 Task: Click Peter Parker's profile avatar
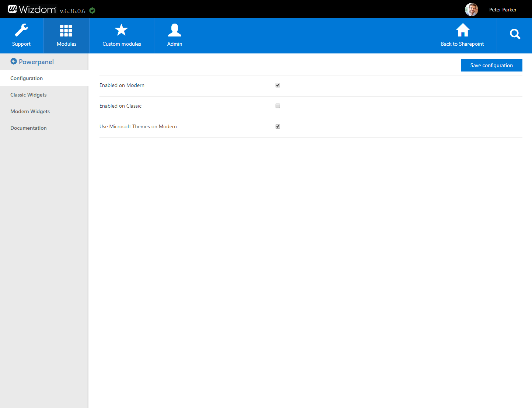tap(472, 10)
